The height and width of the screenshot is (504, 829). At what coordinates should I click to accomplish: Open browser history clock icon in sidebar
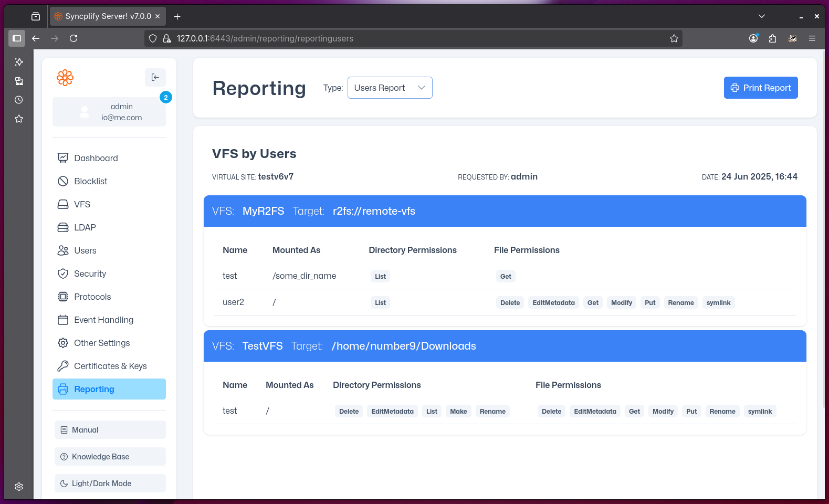[19, 100]
